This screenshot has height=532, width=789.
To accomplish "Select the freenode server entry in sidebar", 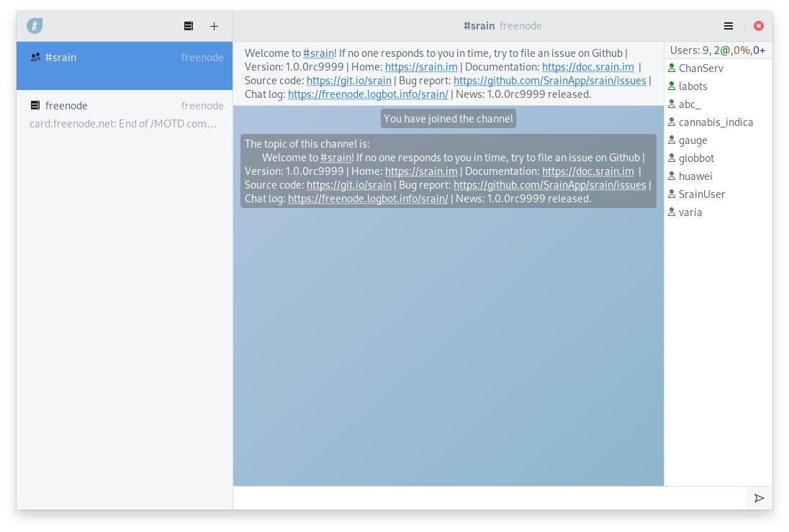I will point(125,114).
